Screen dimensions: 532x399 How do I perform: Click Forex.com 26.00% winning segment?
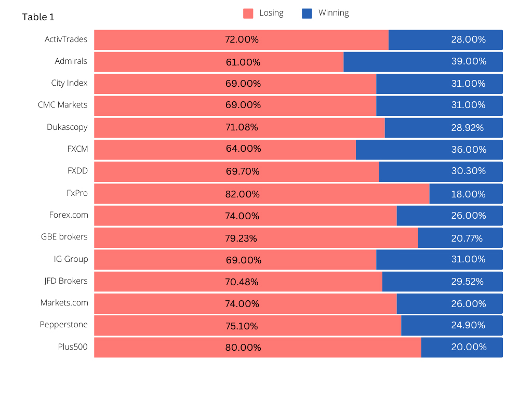pyautogui.click(x=450, y=216)
